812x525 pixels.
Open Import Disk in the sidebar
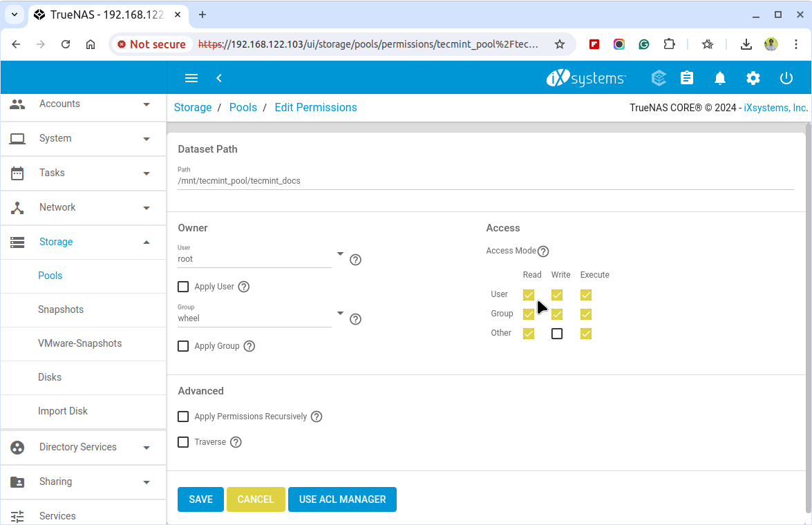63,411
